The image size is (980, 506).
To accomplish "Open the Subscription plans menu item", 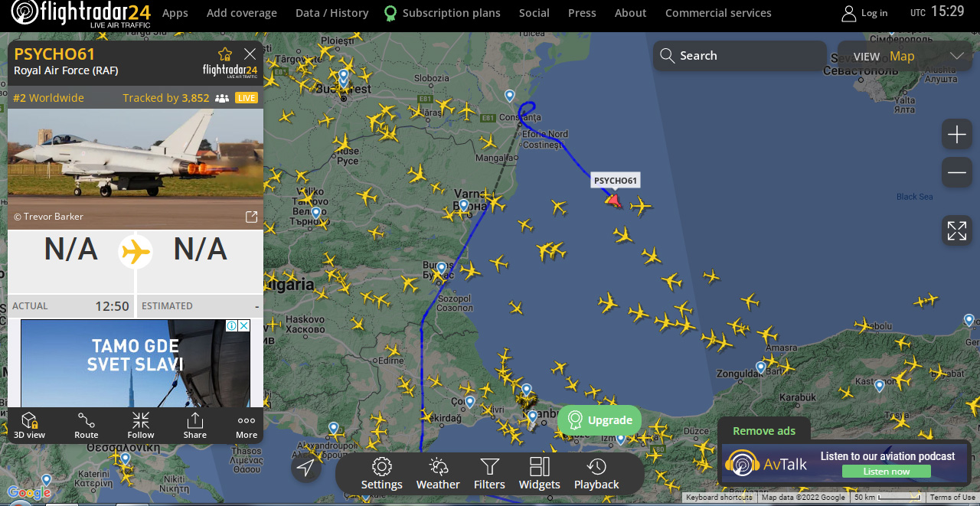I will coord(451,13).
